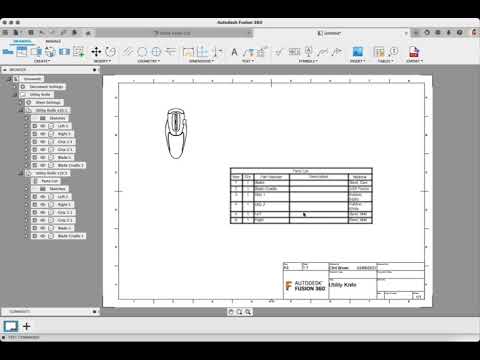Select the Break View tool

(64, 52)
